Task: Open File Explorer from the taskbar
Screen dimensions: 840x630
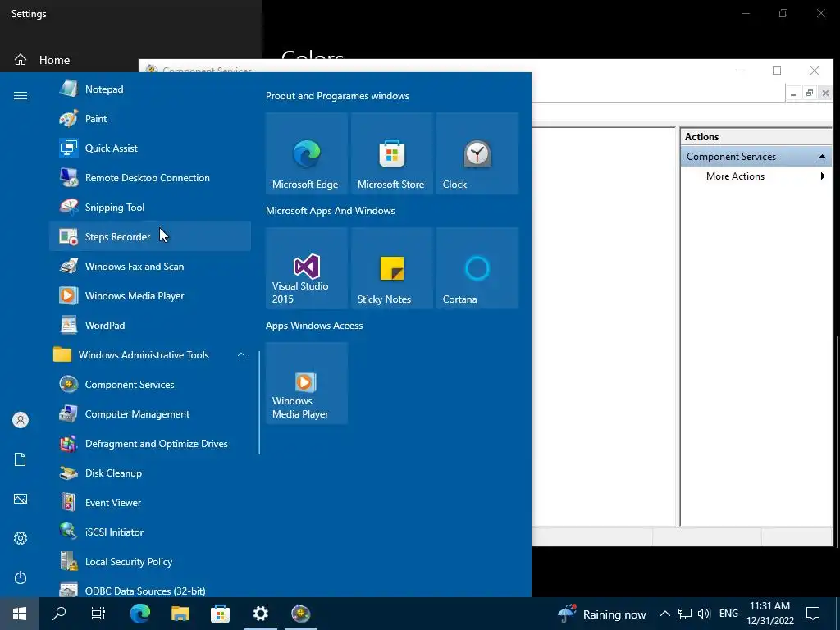Action: [x=180, y=614]
